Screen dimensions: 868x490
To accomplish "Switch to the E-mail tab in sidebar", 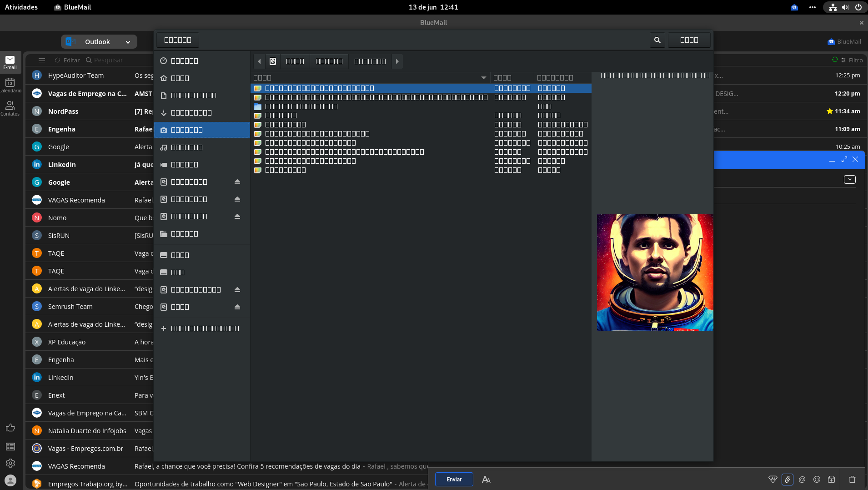I will [10, 62].
